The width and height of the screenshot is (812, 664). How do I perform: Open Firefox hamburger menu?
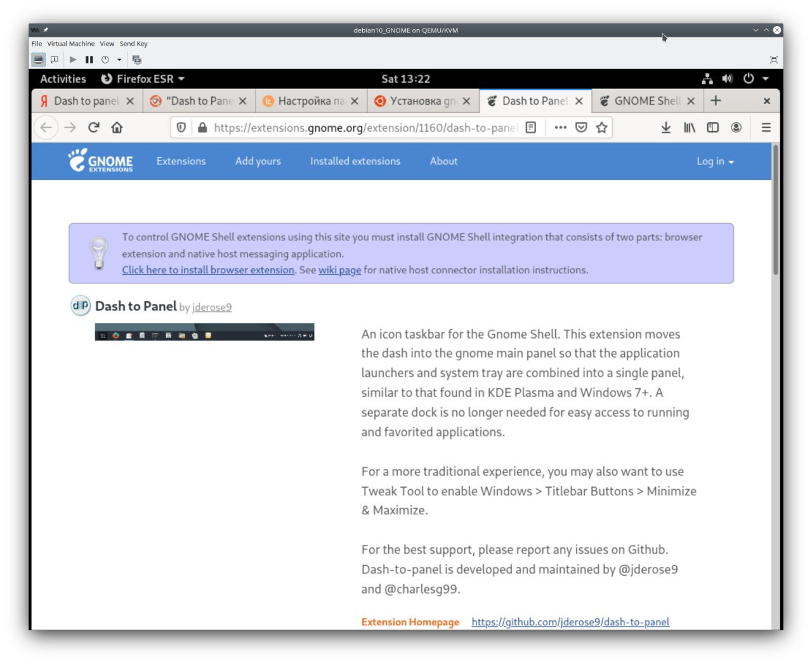pos(766,127)
